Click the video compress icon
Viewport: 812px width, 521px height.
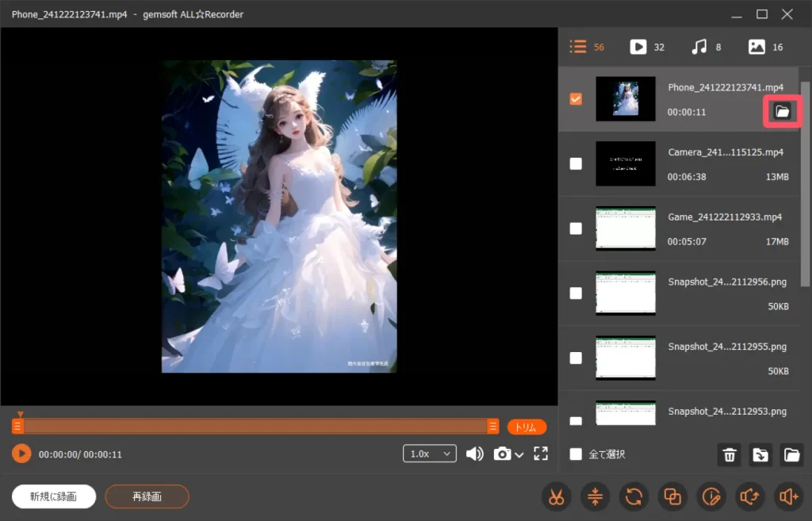pos(595,497)
